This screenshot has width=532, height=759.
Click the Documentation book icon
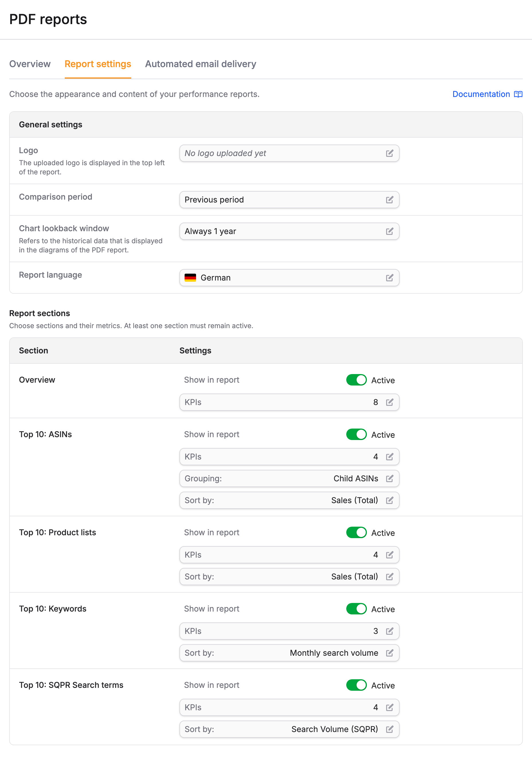(518, 95)
